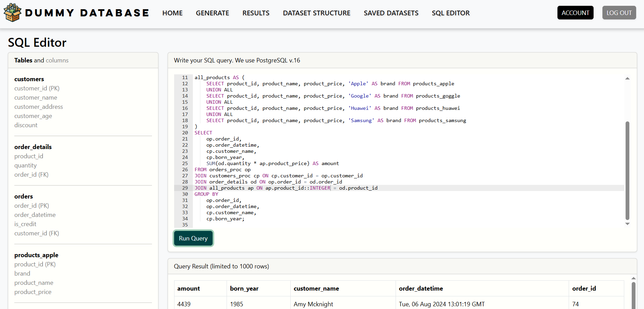Click the order_datetime column header
The image size is (644, 309).
(x=421, y=289)
